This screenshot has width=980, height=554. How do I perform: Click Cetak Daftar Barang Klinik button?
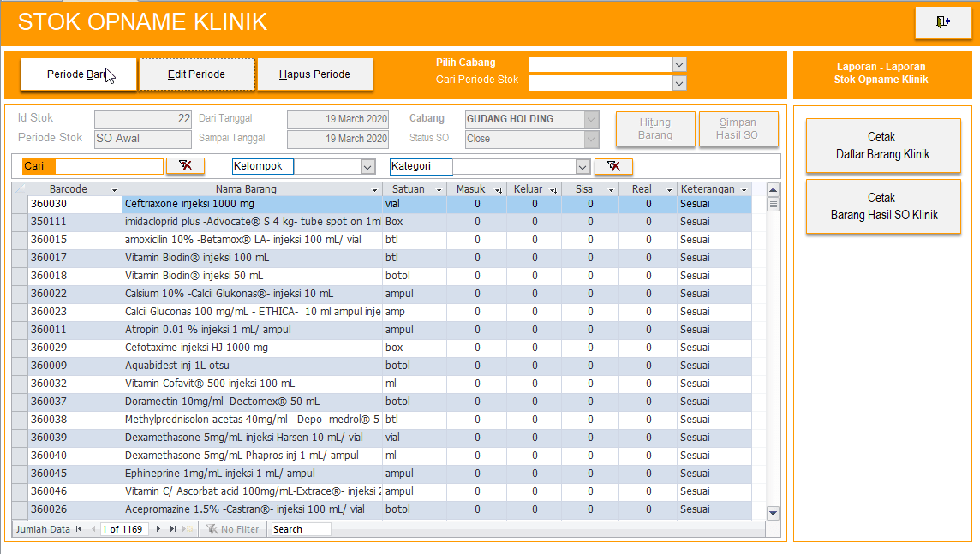882,144
